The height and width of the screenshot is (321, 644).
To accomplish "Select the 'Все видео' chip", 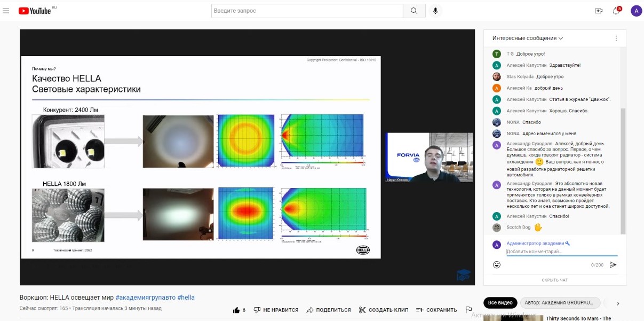I will pyautogui.click(x=500, y=303).
